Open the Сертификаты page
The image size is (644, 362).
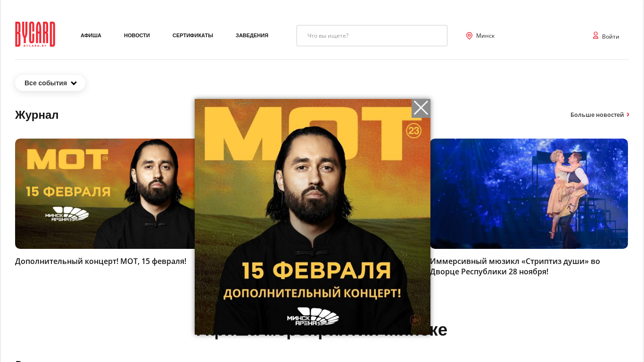click(x=193, y=35)
